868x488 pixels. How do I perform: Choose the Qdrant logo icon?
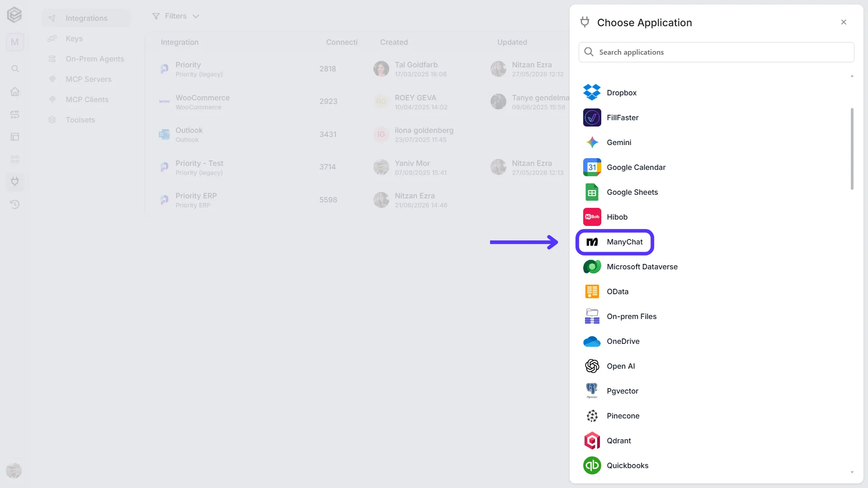pos(592,441)
